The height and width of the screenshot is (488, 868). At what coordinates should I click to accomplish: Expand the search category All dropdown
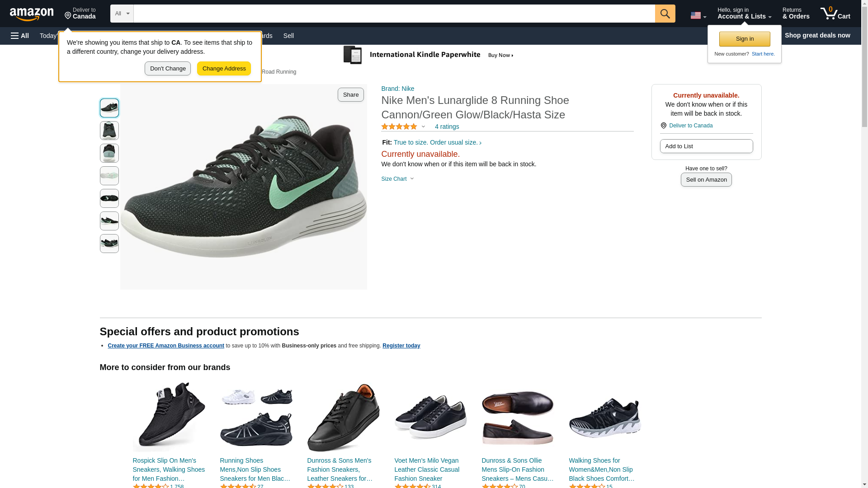(x=122, y=14)
